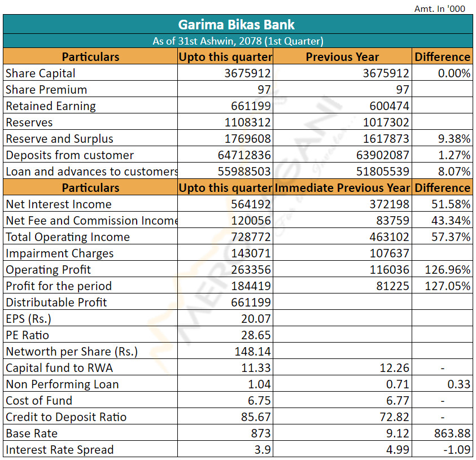Click the Retained Earning previous year value 600474
Screen dimensions: 476x460
(389, 106)
